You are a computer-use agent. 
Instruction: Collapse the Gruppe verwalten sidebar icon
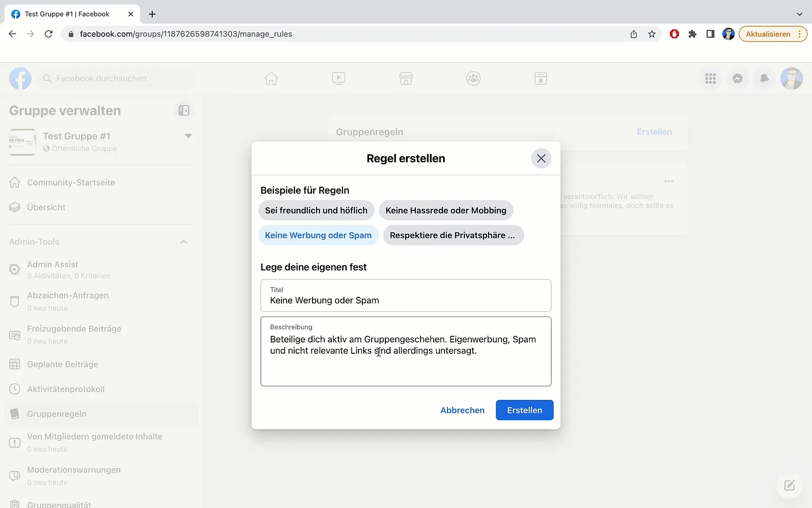click(184, 111)
